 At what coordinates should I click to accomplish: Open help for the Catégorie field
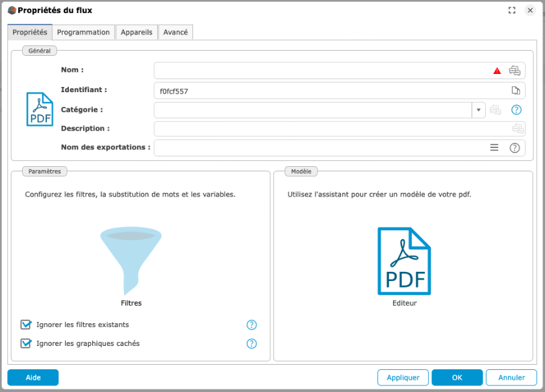pyautogui.click(x=516, y=110)
